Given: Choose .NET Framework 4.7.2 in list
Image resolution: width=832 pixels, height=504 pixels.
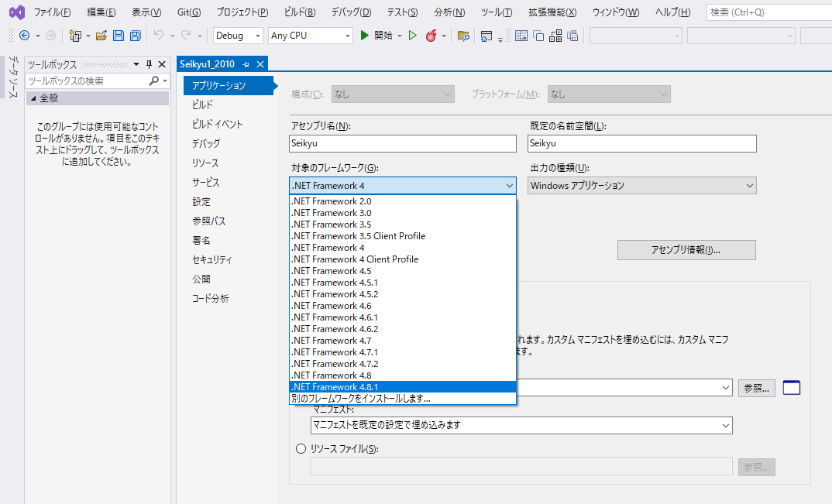Looking at the screenshot, I should (403, 363).
